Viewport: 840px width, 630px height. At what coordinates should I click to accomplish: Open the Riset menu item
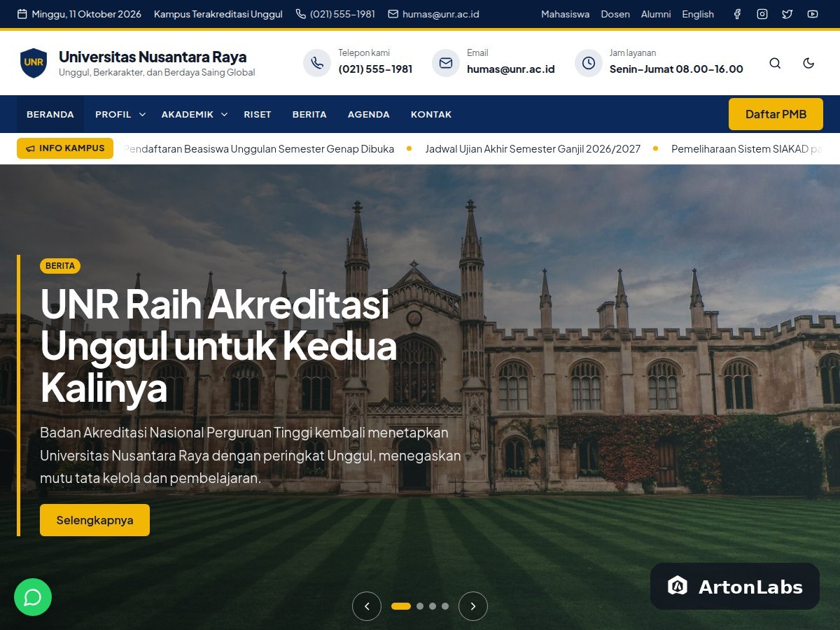point(258,114)
